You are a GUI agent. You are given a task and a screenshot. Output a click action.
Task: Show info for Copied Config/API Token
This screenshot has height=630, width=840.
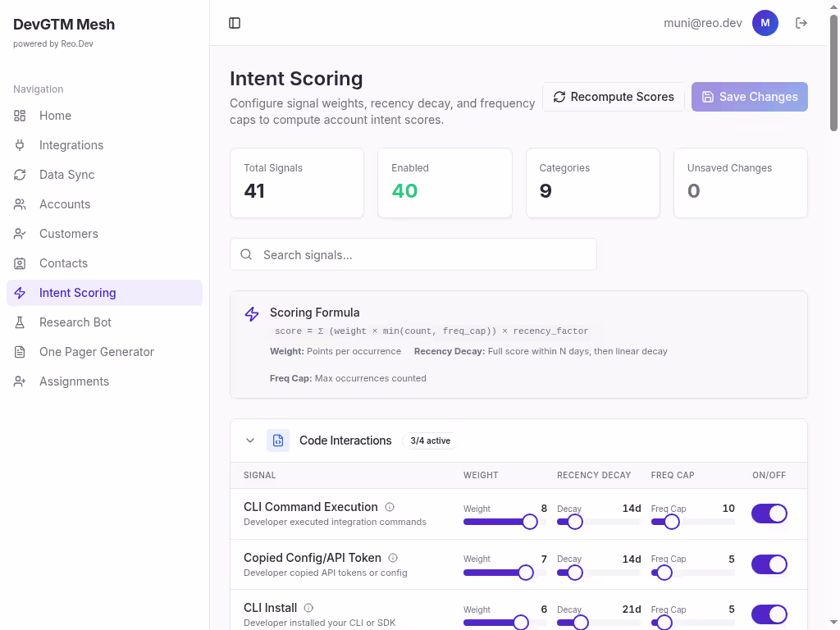tap(393, 558)
